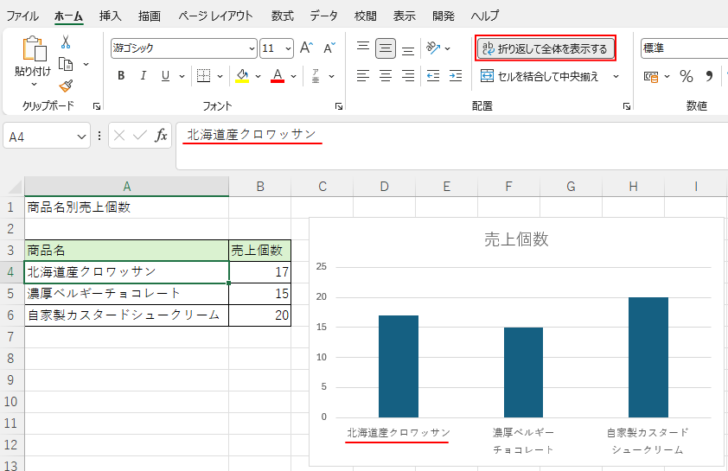Click chart title 売上個数

tap(516, 239)
